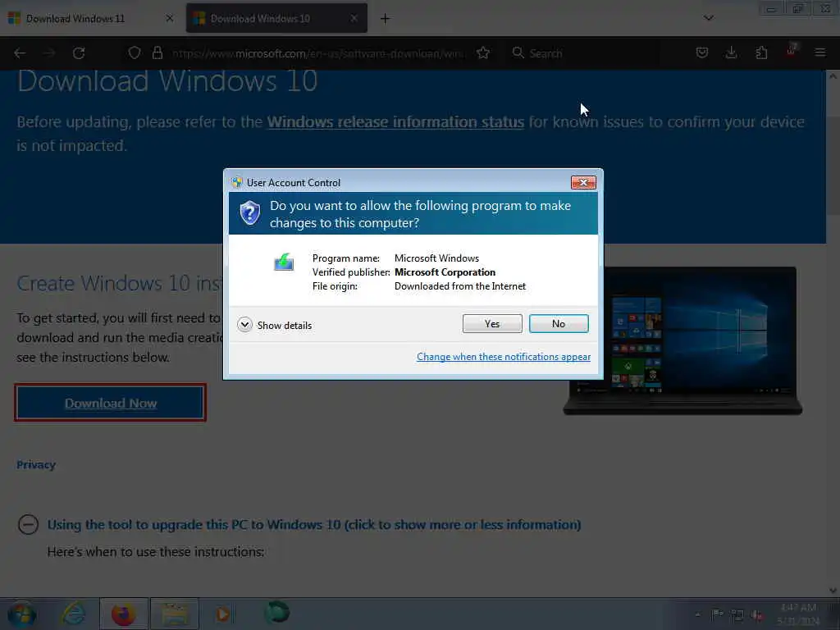Click the Action Center flag tray icon
840x630 pixels.
click(717, 614)
